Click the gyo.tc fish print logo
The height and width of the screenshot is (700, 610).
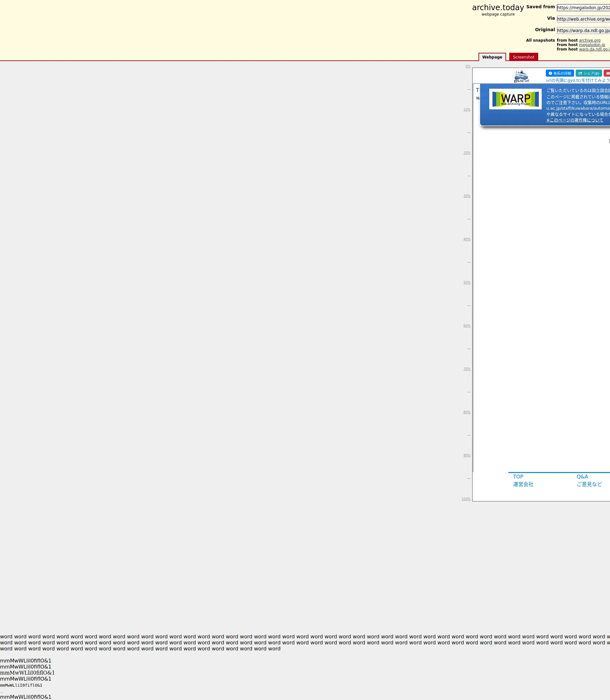tap(521, 76)
